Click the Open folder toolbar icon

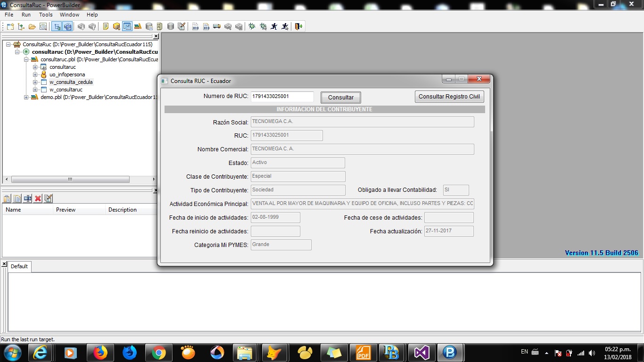tap(32, 26)
